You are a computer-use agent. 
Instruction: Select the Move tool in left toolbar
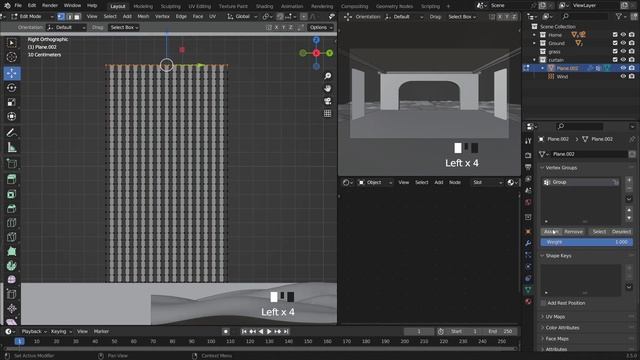tap(12, 73)
